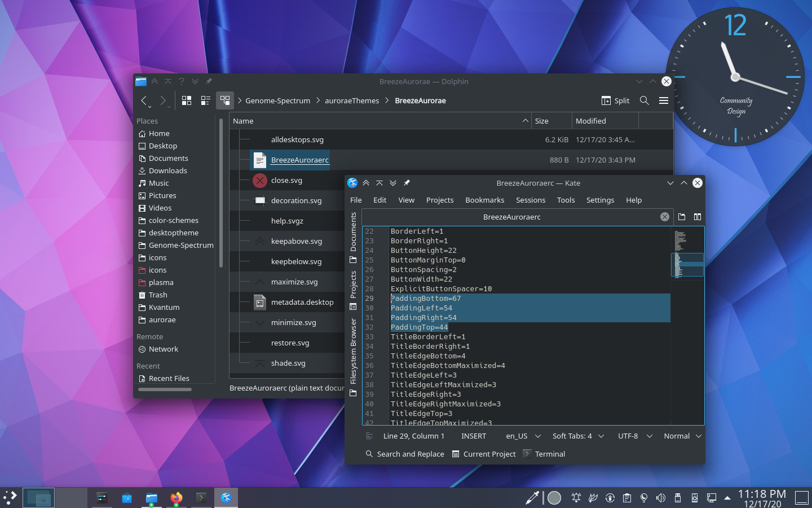Create new document icon in Kate tab bar
812x508 pixels.
point(682,217)
